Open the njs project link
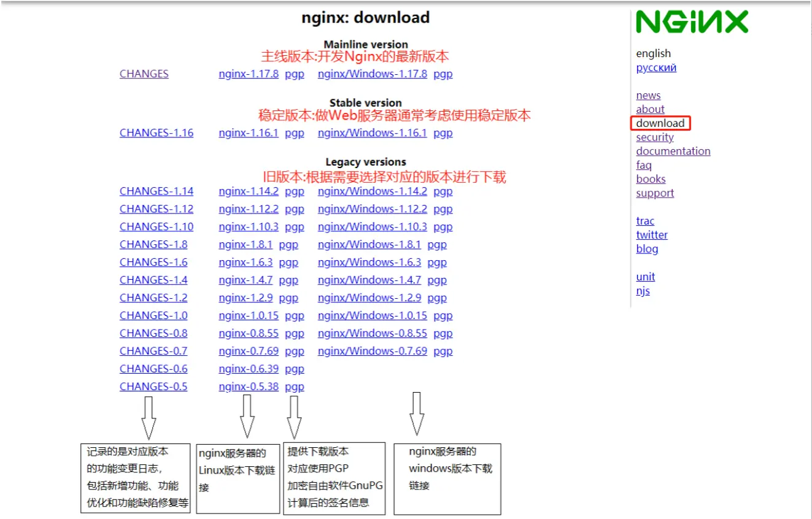Image resolution: width=812 pixels, height=519 pixels. (643, 291)
